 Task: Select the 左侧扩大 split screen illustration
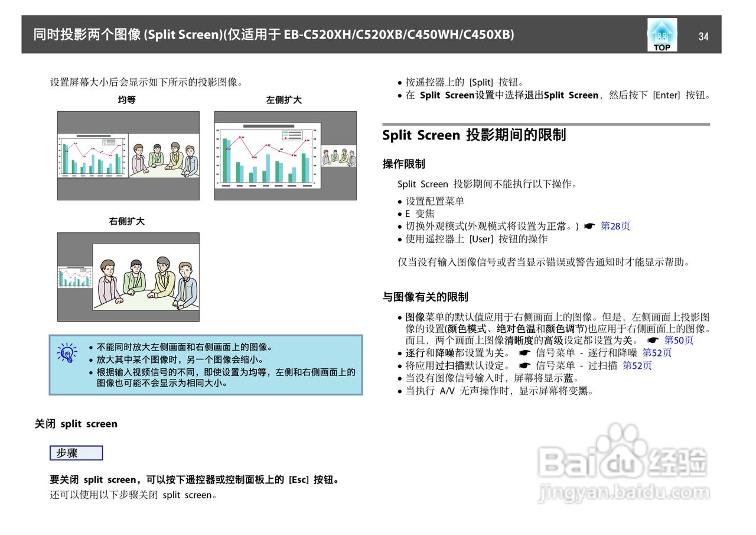pyautogui.click(x=285, y=155)
